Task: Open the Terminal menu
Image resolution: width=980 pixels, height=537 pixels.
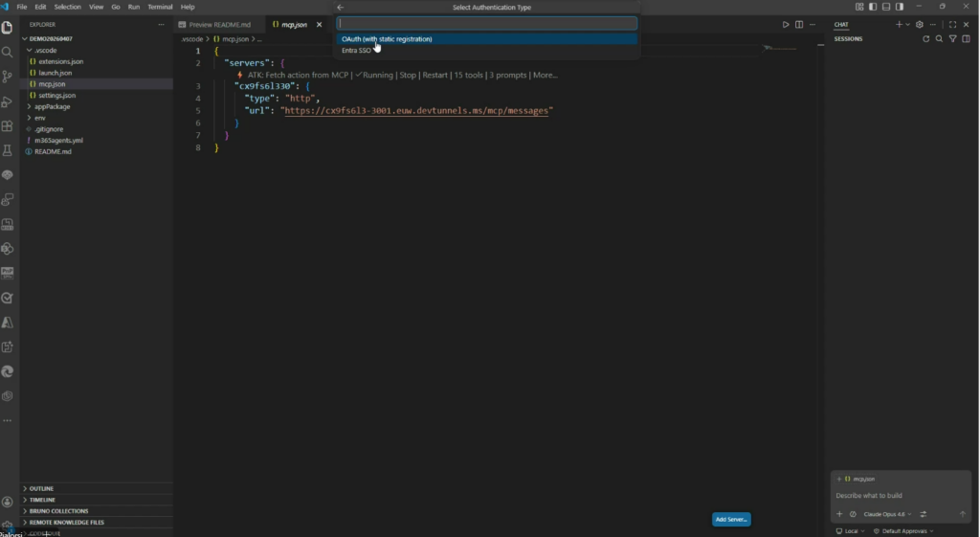Action: pyautogui.click(x=160, y=7)
